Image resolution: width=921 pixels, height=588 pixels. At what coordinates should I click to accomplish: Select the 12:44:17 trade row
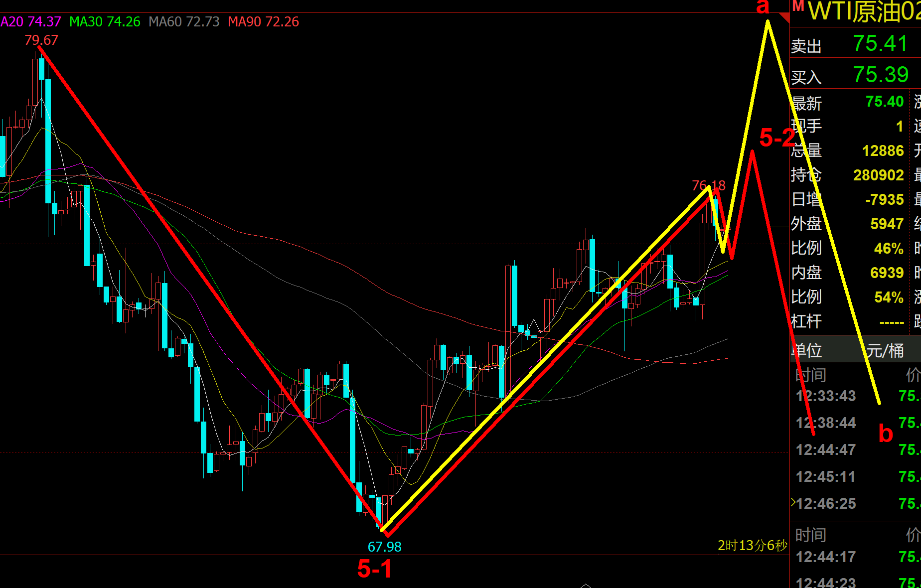point(856,557)
